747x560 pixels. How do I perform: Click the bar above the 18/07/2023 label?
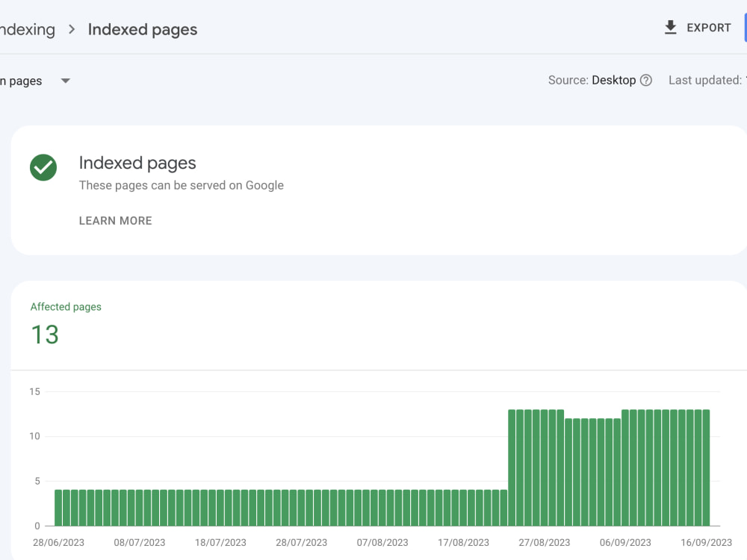click(220, 508)
